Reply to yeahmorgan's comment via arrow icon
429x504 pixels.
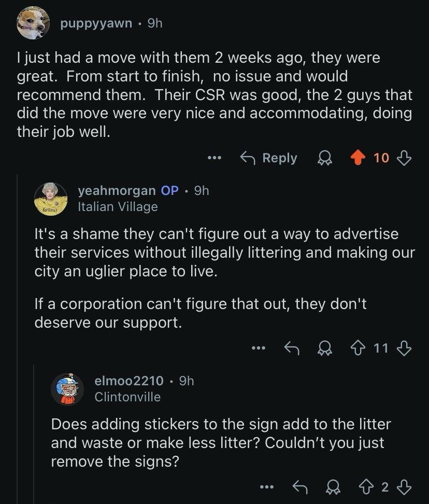293,348
